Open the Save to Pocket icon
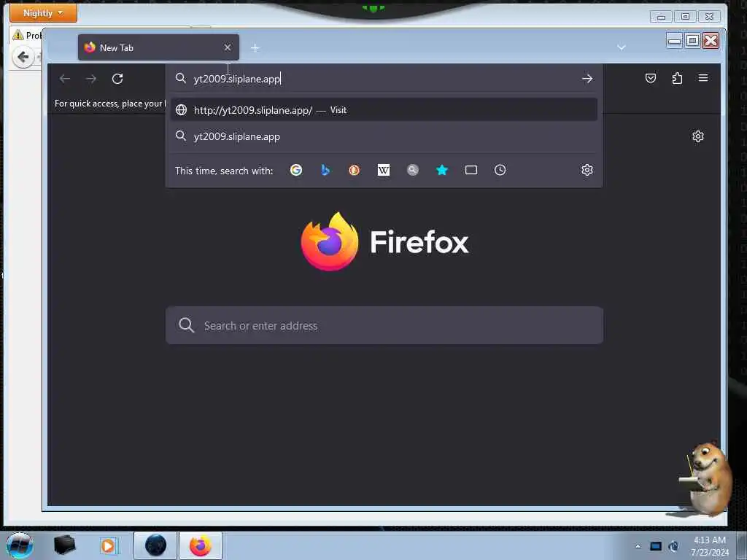Viewport: 747px width, 560px height. coord(650,78)
